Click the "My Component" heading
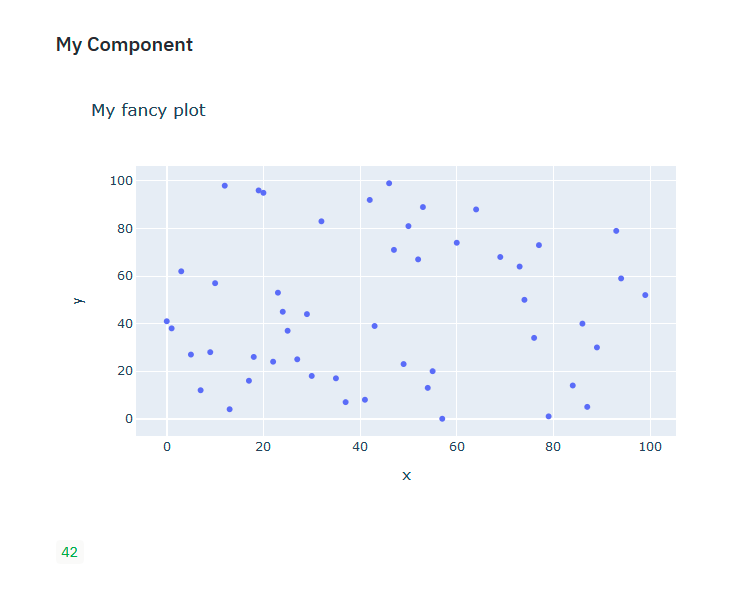Screen dimensions: 747x590 (x=124, y=45)
